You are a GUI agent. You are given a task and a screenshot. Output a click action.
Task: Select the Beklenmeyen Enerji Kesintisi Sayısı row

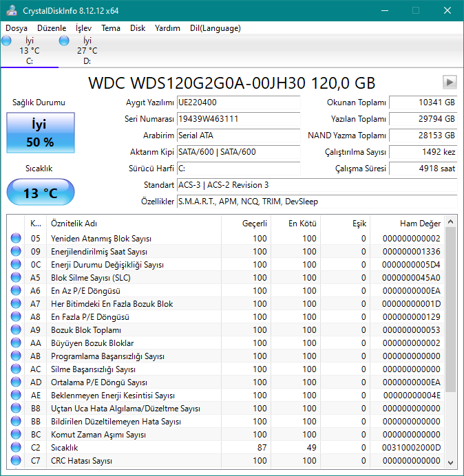coord(226,395)
